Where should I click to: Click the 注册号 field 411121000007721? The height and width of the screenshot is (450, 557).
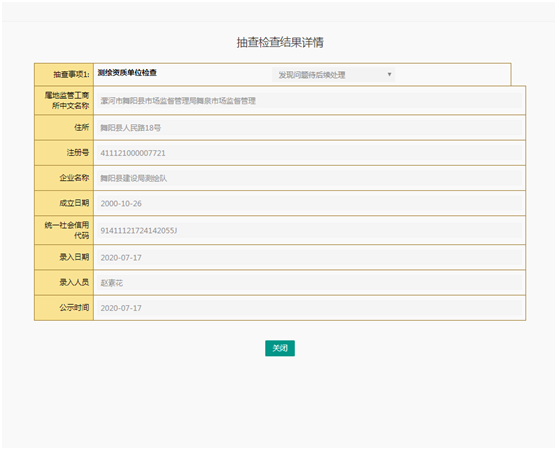coord(309,153)
